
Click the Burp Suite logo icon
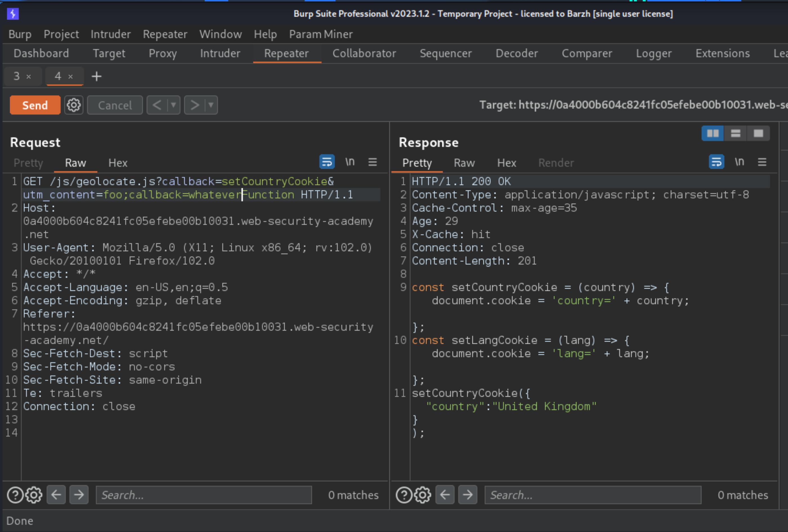coord(13,14)
